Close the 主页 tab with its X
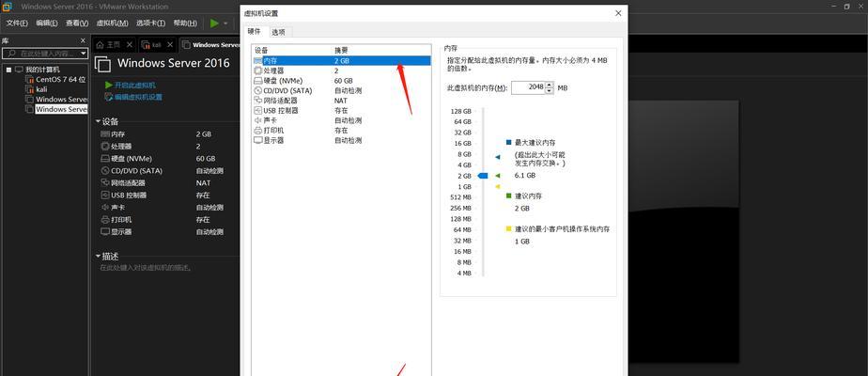The width and height of the screenshot is (868, 376). 130,45
